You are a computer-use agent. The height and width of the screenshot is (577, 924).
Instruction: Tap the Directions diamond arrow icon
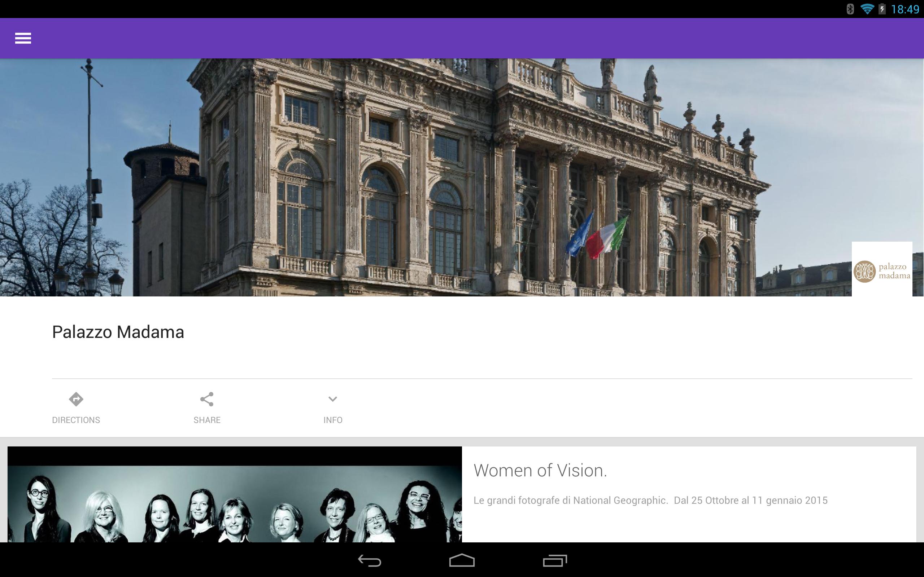coord(76,399)
